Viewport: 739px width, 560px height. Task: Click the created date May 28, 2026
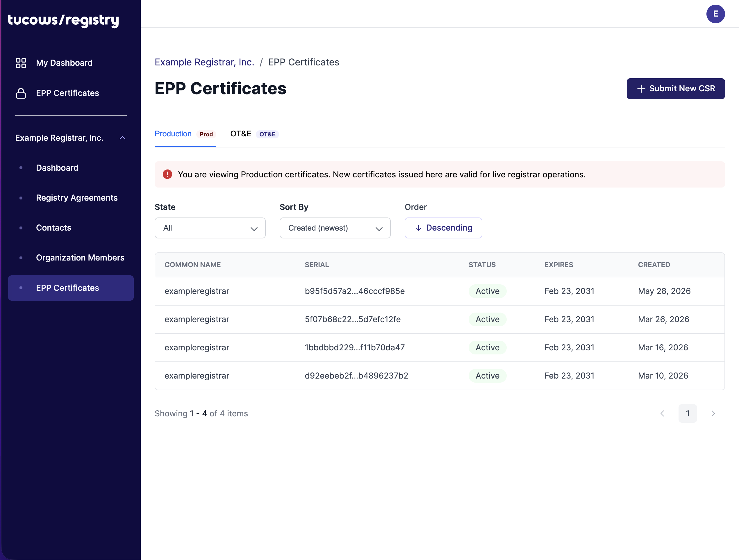coord(664,291)
